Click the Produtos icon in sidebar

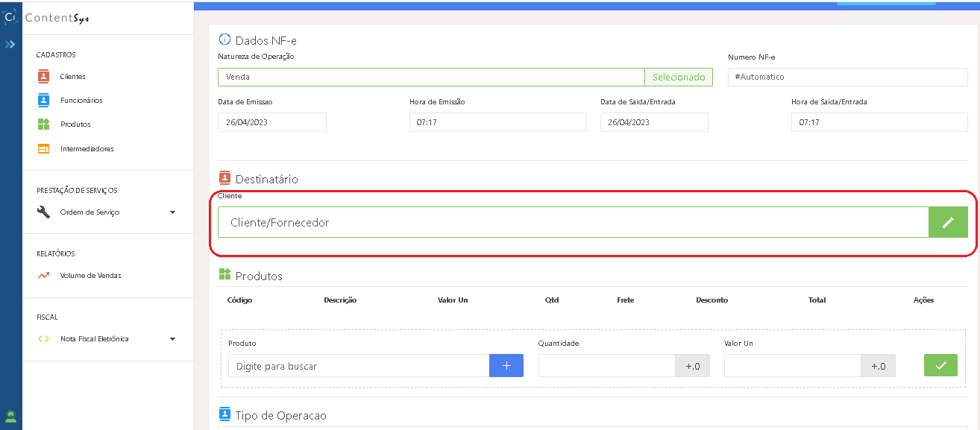click(x=44, y=124)
